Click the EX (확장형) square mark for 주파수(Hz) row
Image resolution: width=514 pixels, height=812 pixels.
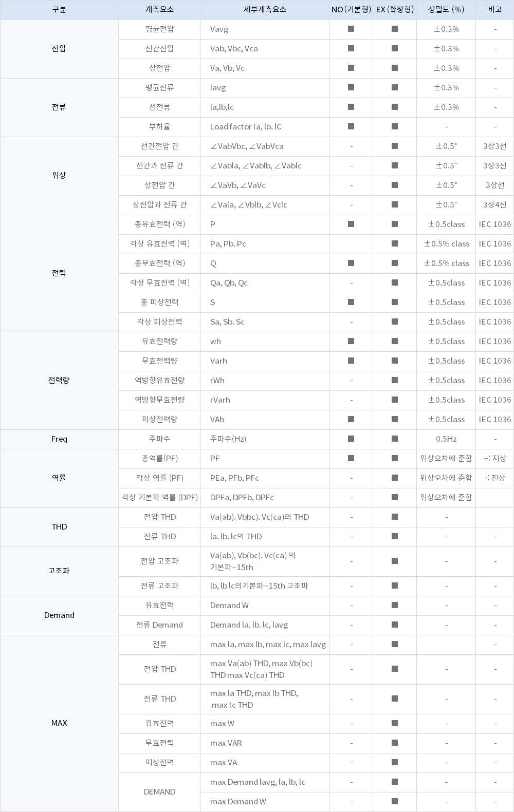click(395, 439)
